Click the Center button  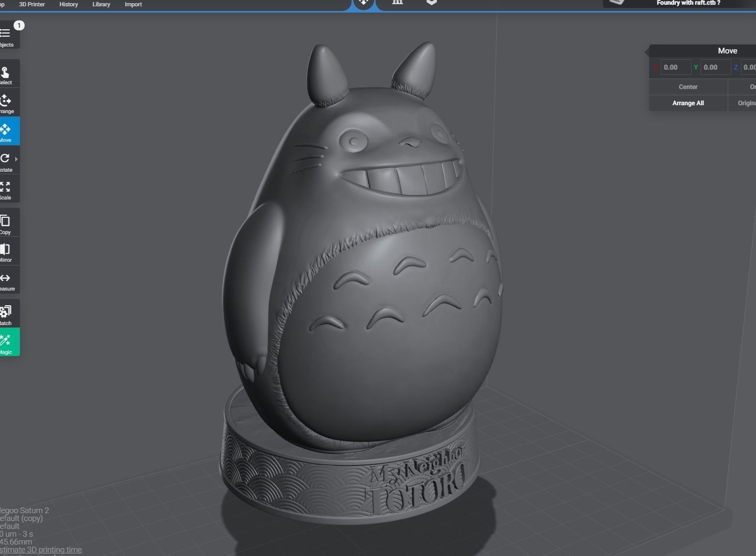coord(688,87)
